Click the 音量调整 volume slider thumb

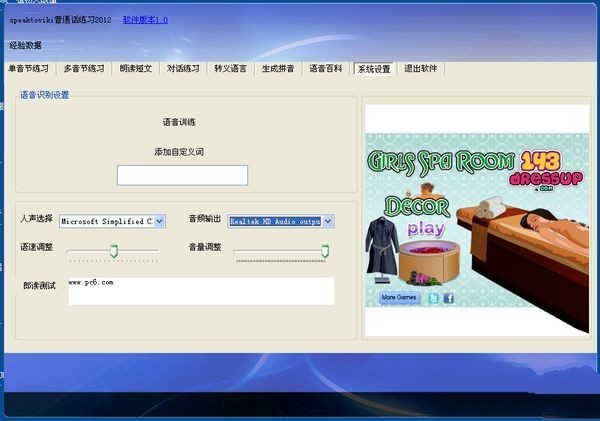[x=325, y=251]
